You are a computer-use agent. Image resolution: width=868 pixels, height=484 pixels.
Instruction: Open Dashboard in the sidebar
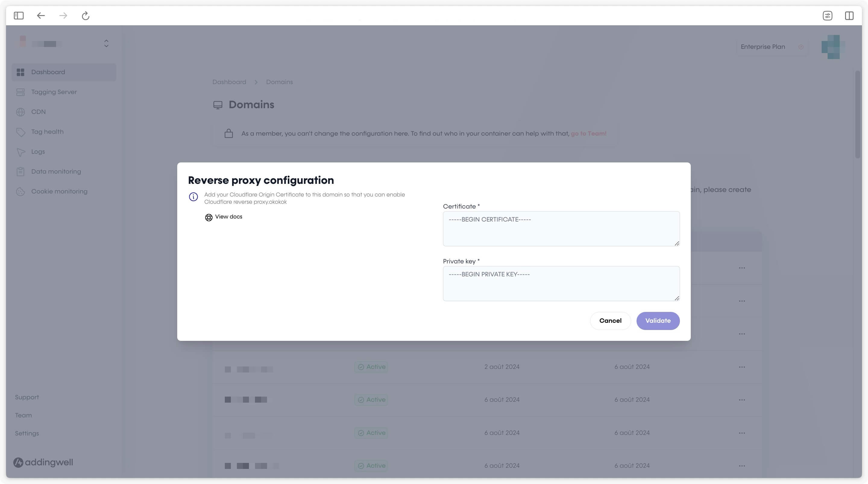64,72
